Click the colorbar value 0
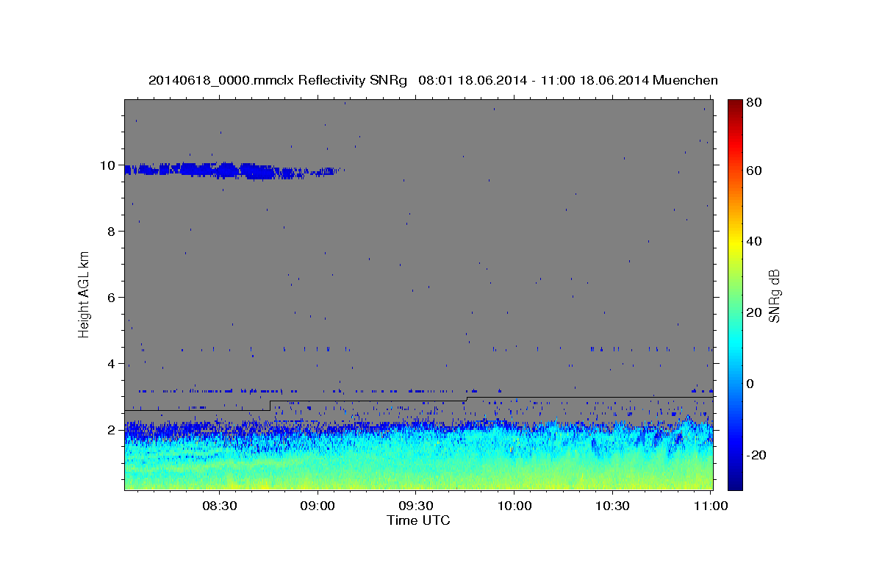The height and width of the screenshot is (588, 882). pos(750,384)
